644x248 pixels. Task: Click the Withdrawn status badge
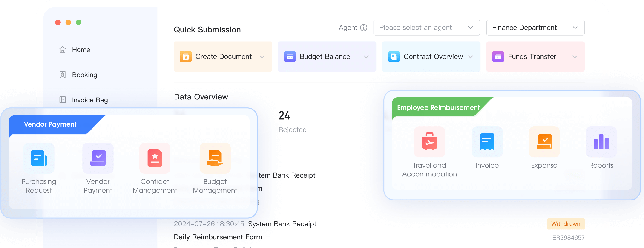pos(566,224)
